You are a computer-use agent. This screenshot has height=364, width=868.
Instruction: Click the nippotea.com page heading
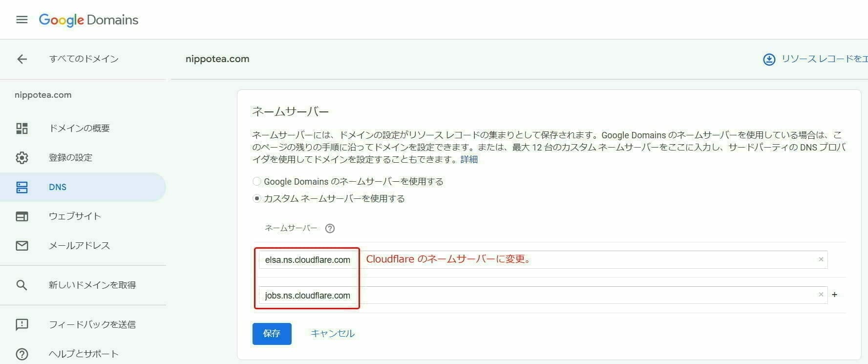217,59
